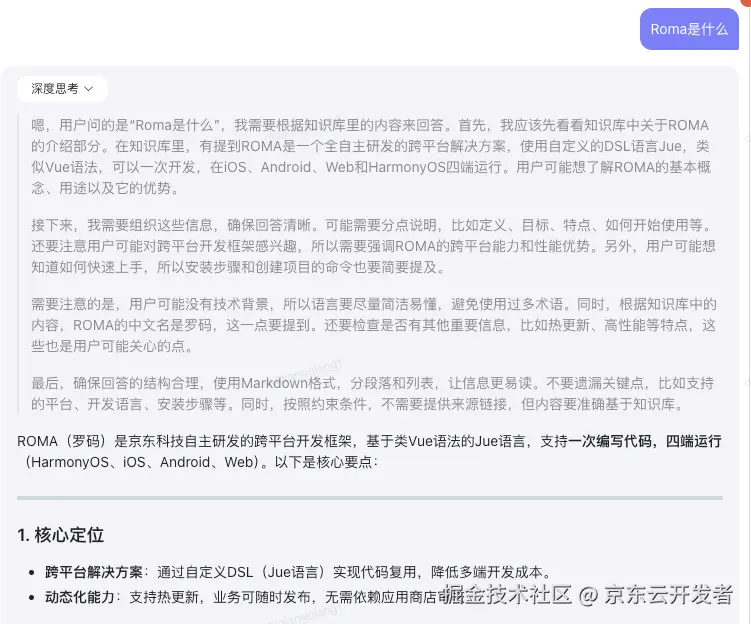Image resolution: width=751 pixels, height=624 pixels.
Task: Click the heading 1. 核心定位
Action: [61, 535]
